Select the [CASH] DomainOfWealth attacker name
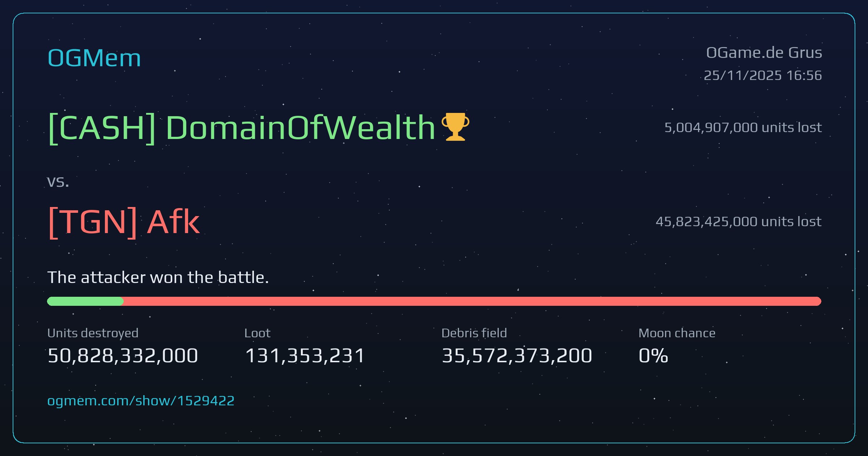The height and width of the screenshot is (456, 868). click(x=242, y=127)
